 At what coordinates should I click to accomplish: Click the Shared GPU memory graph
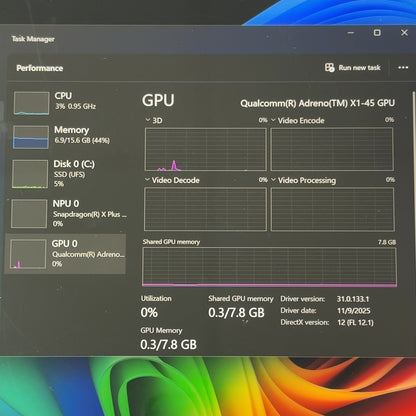[269, 267]
